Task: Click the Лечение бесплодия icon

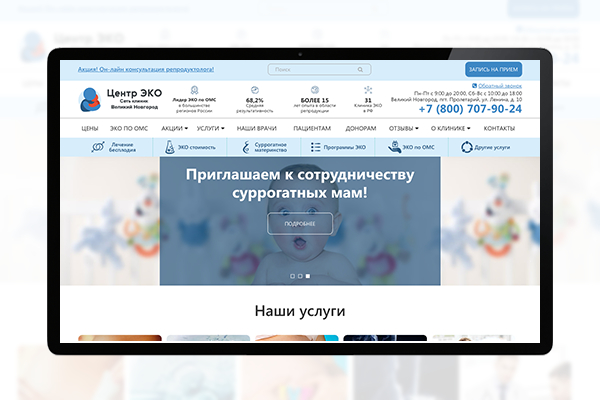Action: (98, 147)
